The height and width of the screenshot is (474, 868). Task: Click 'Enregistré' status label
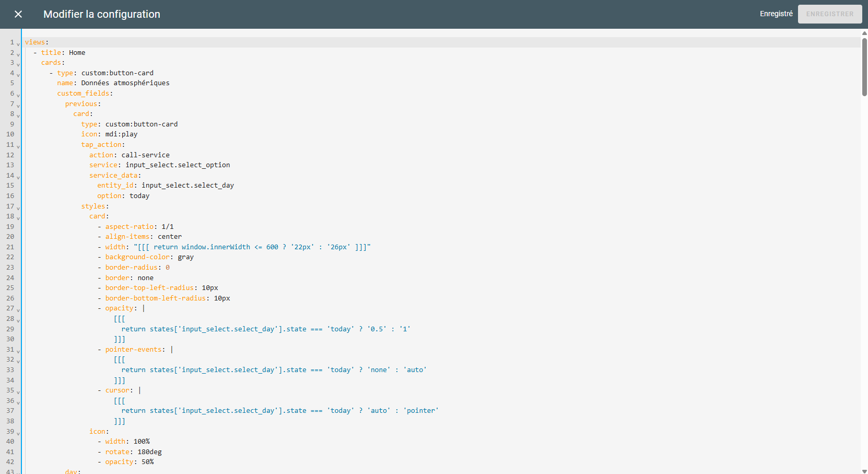coord(776,14)
